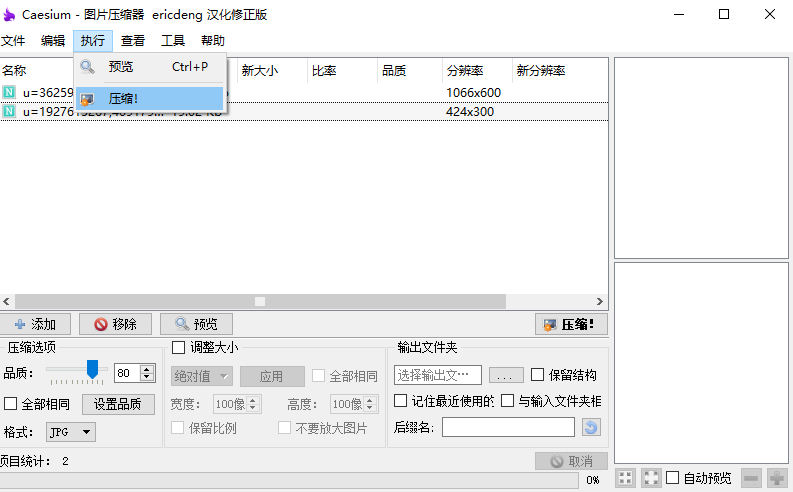Open the 查看 menu
793x492 pixels.
tap(133, 40)
